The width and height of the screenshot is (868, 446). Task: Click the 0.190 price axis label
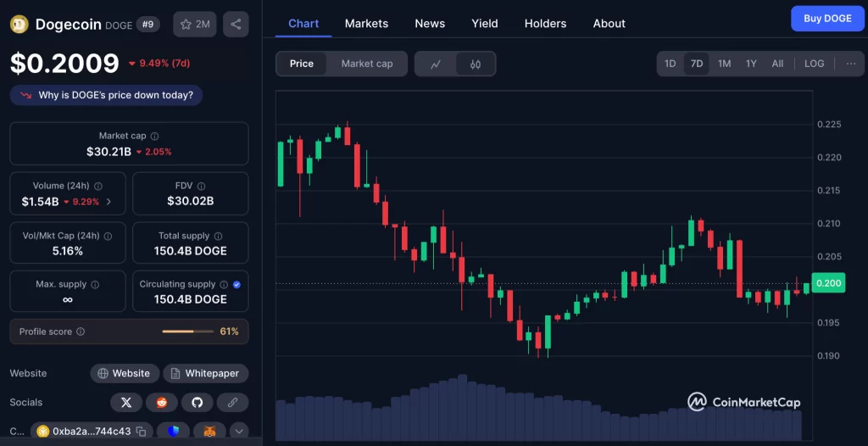[829, 355]
